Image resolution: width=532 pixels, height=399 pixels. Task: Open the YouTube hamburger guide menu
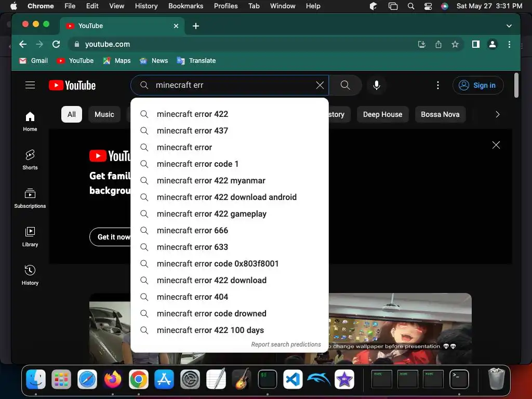pyautogui.click(x=30, y=85)
